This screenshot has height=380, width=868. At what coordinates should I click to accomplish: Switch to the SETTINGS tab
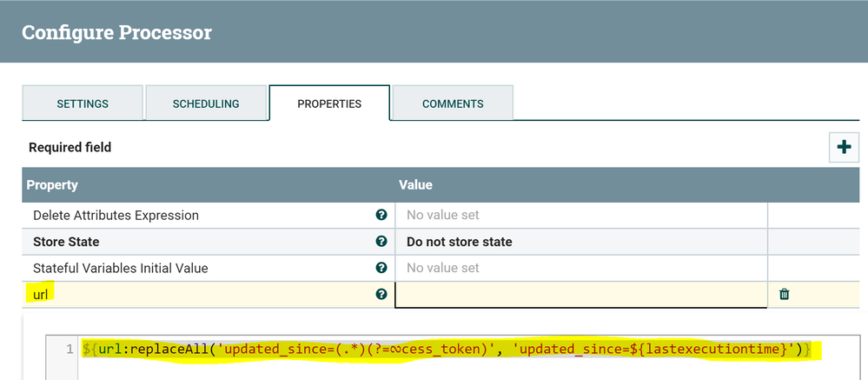tap(83, 103)
